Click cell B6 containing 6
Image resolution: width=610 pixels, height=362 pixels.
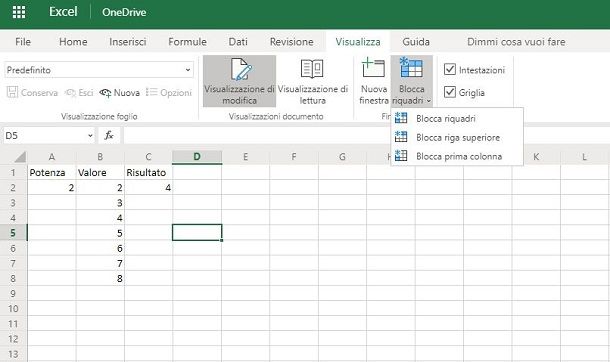[x=100, y=248]
